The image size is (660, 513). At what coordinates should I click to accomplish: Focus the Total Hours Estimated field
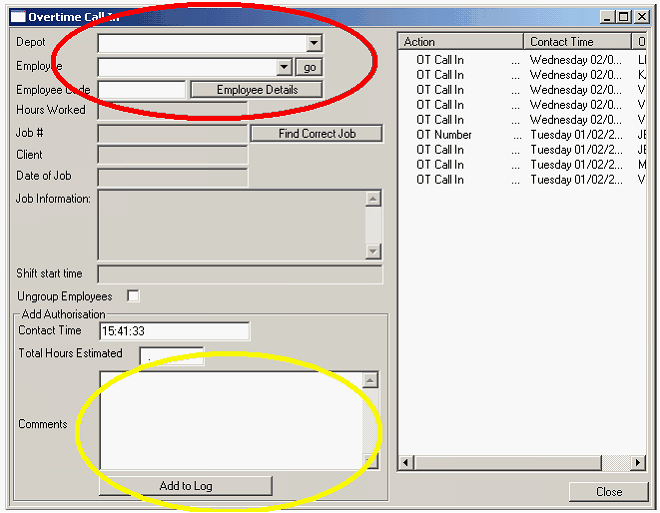171,355
